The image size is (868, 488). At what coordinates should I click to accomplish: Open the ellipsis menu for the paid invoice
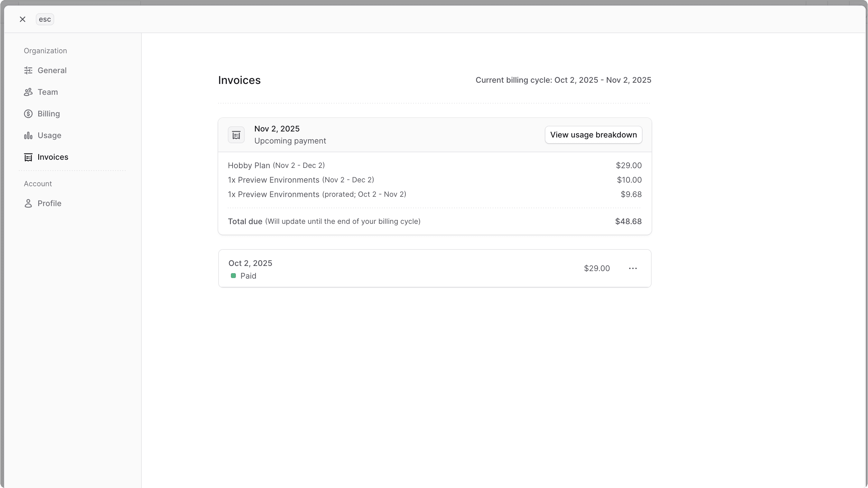pos(633,268)
